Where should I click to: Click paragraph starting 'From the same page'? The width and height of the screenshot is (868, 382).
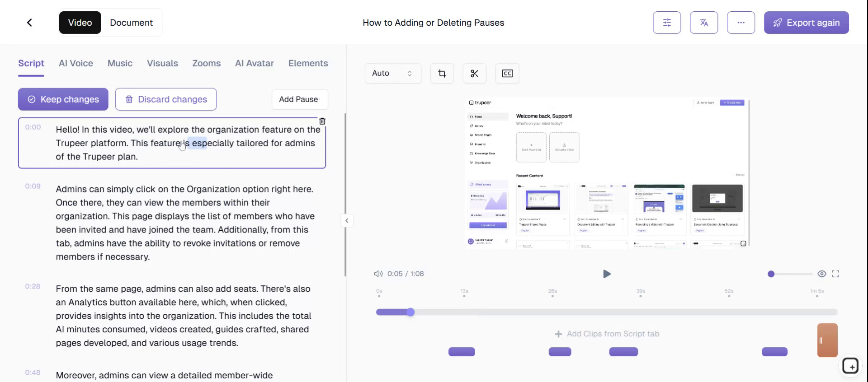(184, 316)
